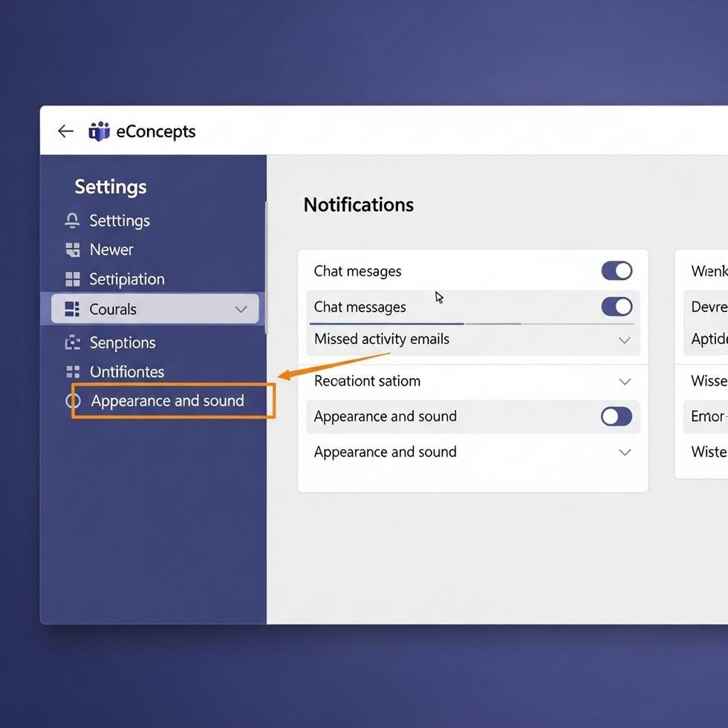The height and width of the screenshot is (728, 728).
Task: Click the back arrow in the title bar
Action: (x=65, y=131)
